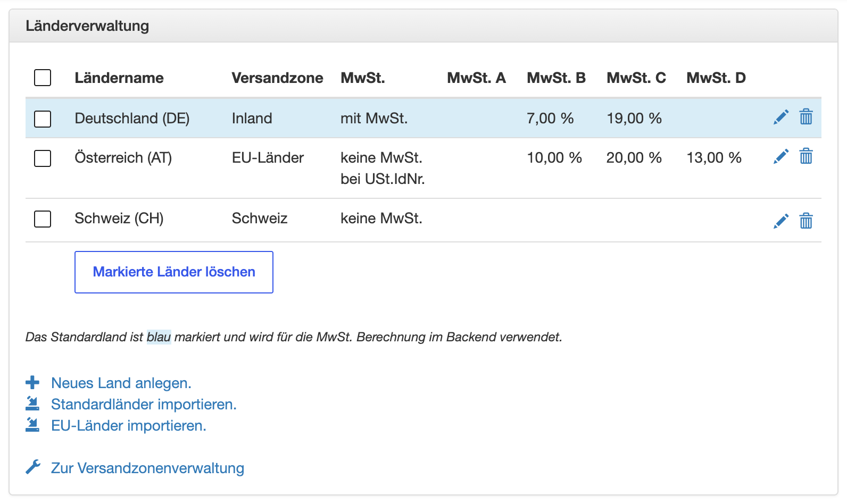
Task: Click 10,00 % value for Österreich
Action: [x=554, y=157]
